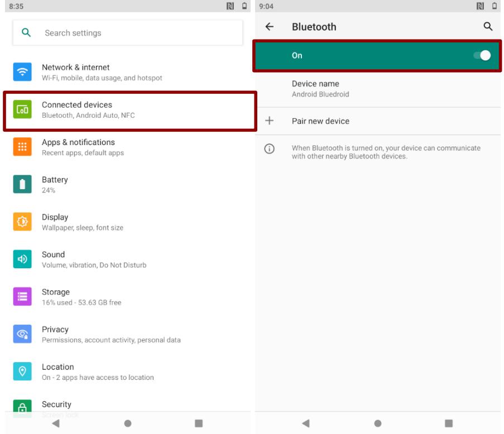Tap battery status icon on Settings screen
Image resolution: width=504 pixels, height=434 pixels.
244,6
